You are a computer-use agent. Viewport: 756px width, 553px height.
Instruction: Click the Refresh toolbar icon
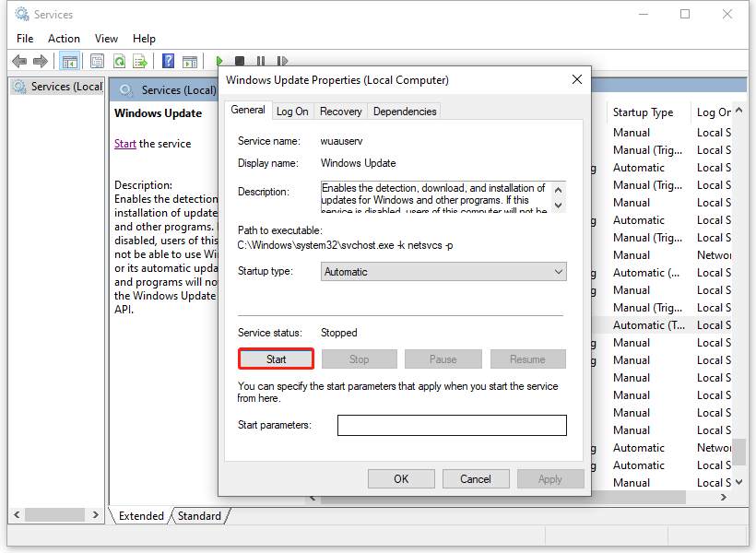coord(119,61)
